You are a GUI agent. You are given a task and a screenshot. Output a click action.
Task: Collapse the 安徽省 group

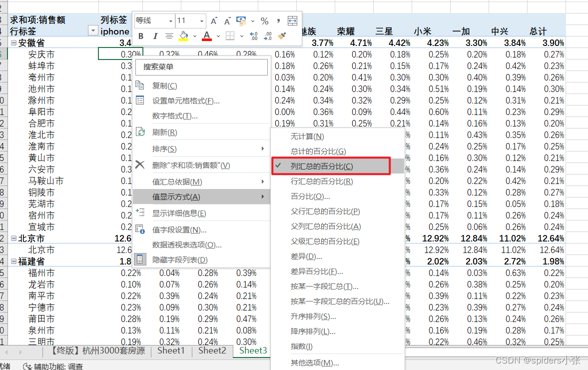pyautogui.click(x=13, y=43)
